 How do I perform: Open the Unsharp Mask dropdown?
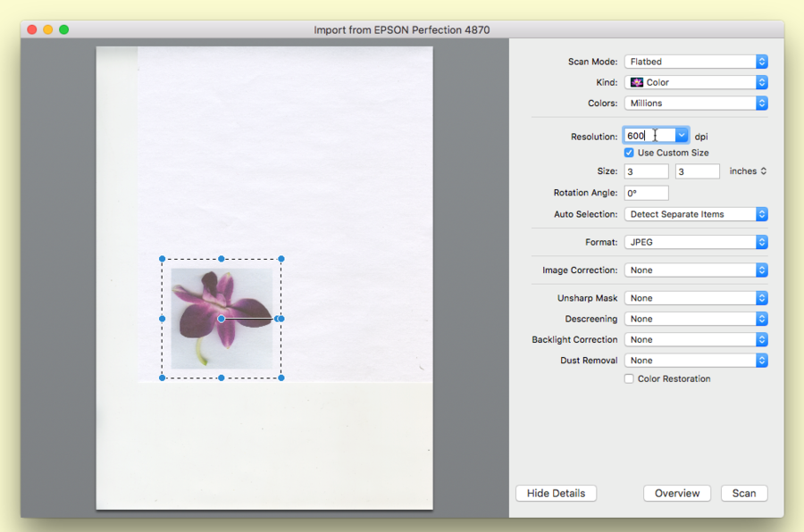click(x=695, y=298)
